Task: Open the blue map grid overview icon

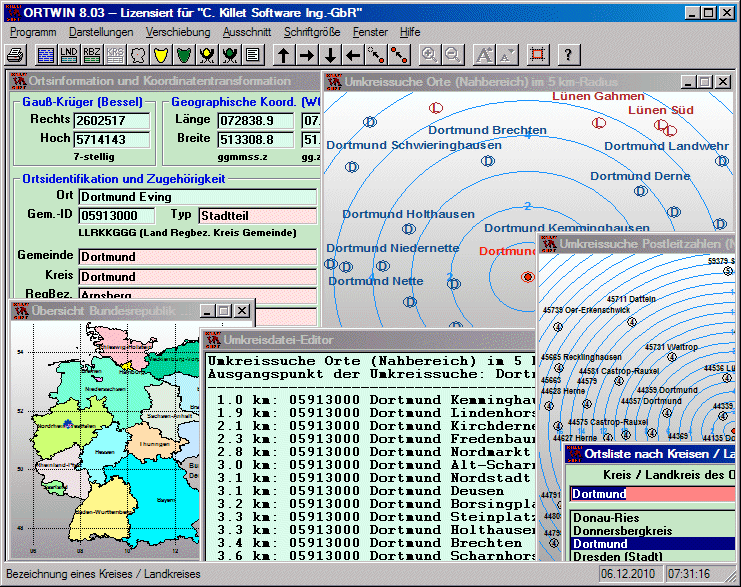Action: (46, 55)
